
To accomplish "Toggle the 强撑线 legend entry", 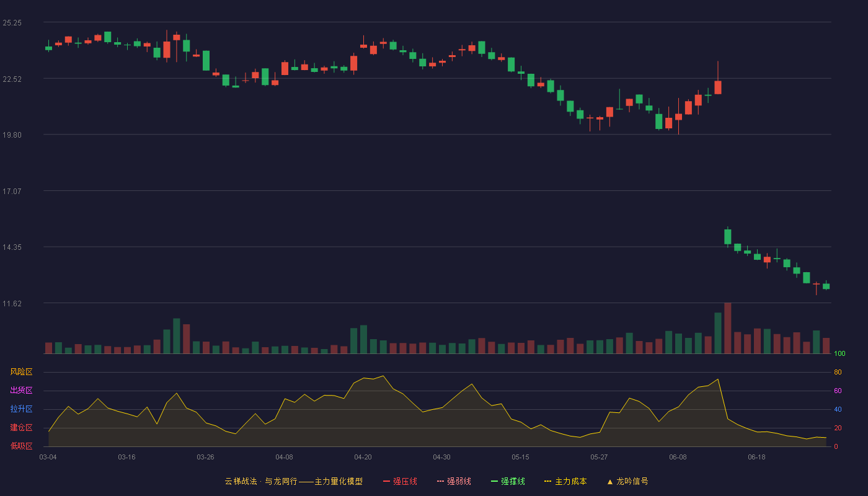I will tap(508, 481).
